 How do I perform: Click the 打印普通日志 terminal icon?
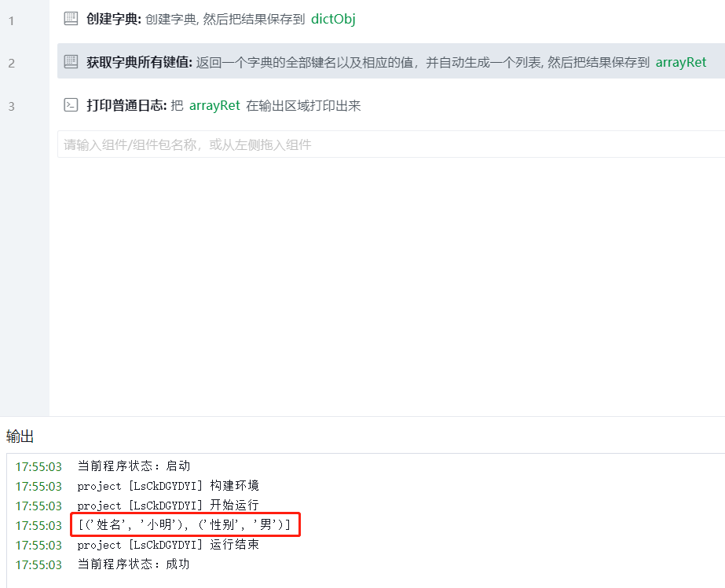click(x=71, y=105)
